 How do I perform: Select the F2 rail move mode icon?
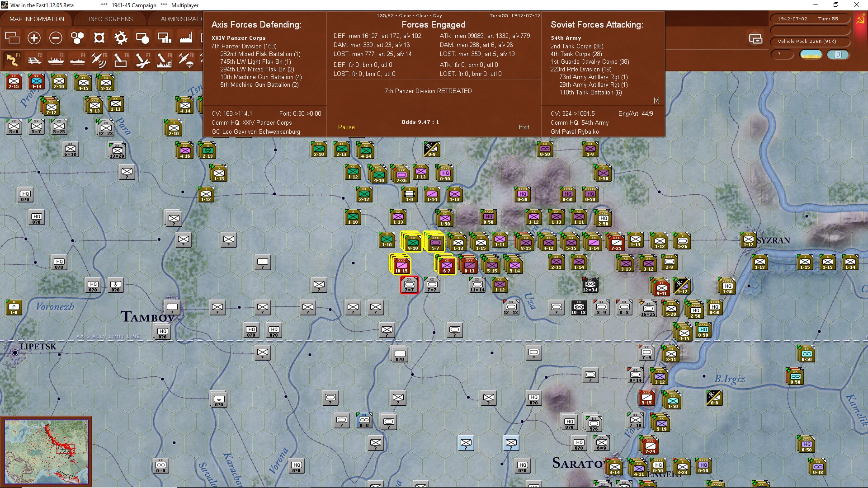(34, 60)
